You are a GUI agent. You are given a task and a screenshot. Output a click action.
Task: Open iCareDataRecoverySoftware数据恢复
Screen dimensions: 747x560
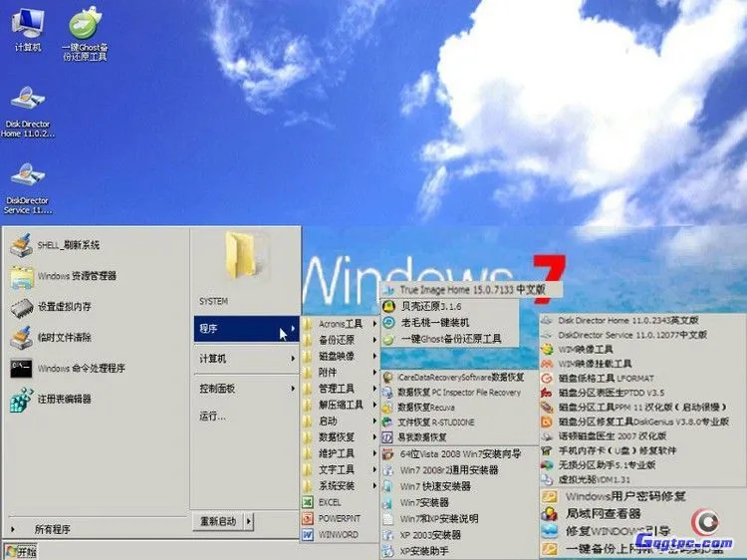tap(459, 378)
